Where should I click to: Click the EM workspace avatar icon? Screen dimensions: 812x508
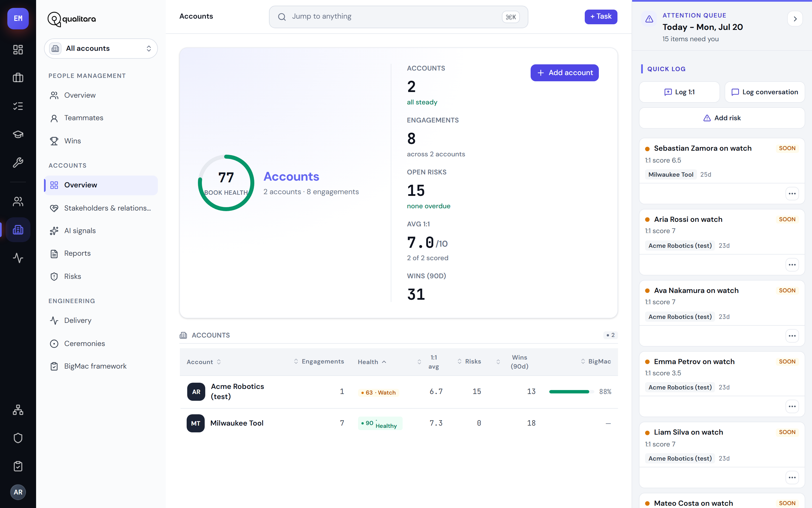(x=18, y=18)
